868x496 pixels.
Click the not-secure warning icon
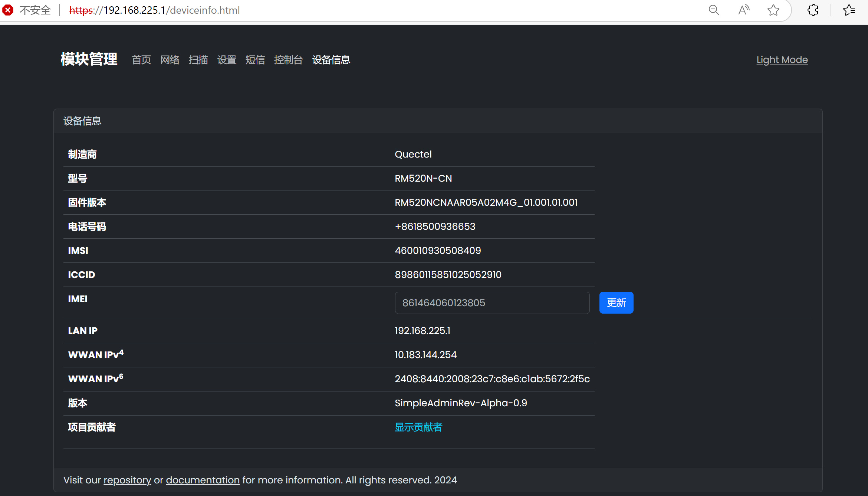[8, 10]
